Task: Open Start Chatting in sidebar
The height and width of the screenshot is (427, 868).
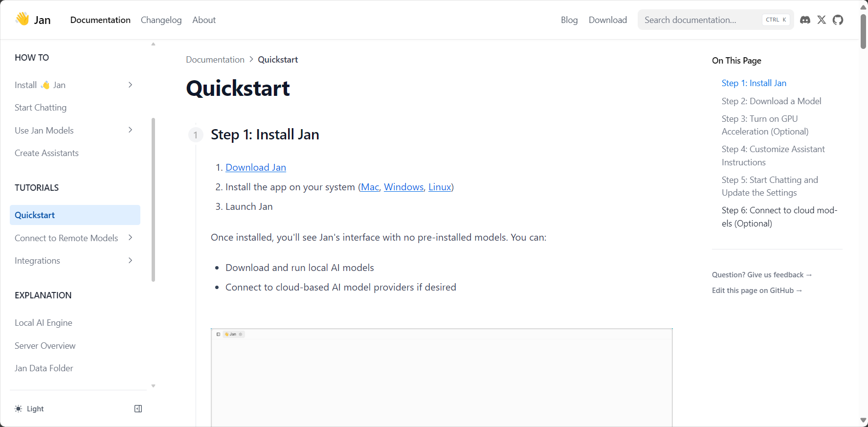Action: [x=41, y=108]
